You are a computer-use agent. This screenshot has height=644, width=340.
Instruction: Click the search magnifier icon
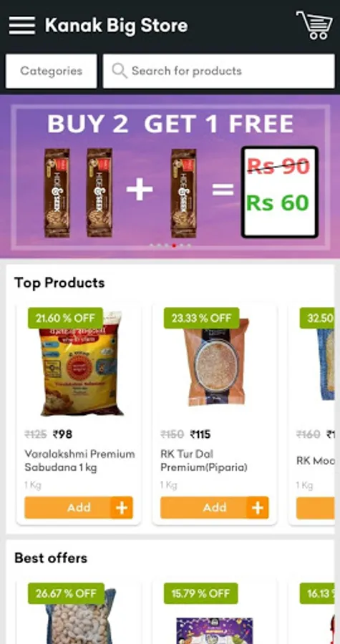tap(119, 71)
